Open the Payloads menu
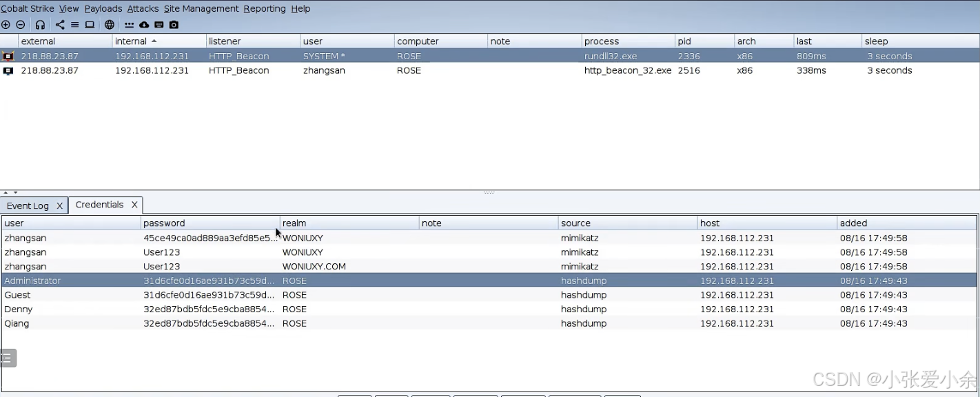This screenshot has height=397, width=980. tap(103, 8)
